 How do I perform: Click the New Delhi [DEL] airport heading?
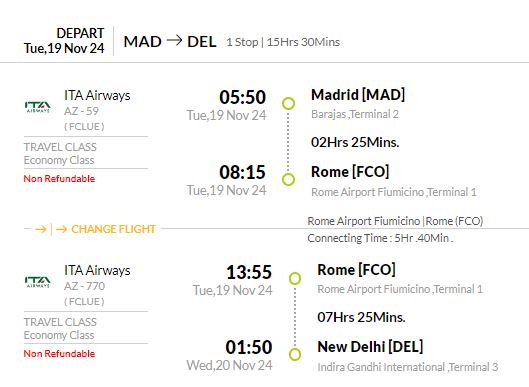370,347
